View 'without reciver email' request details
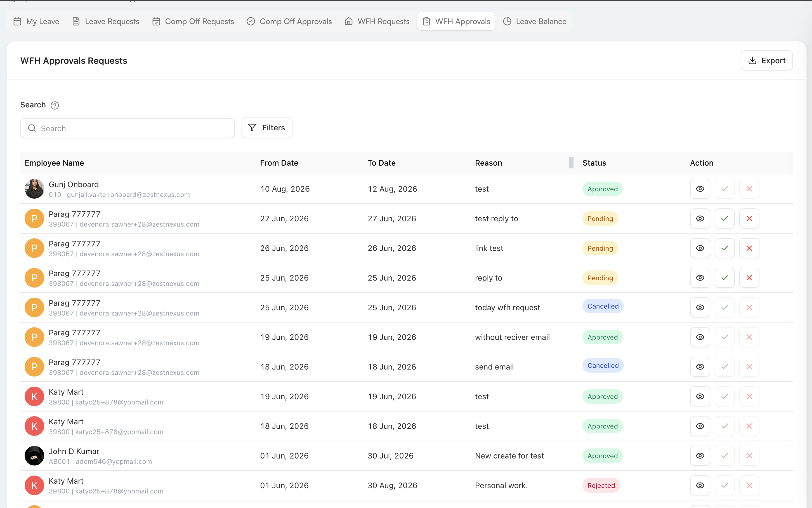Image resolution: width=812 pixels, height=508 pixels. [700, 337]
